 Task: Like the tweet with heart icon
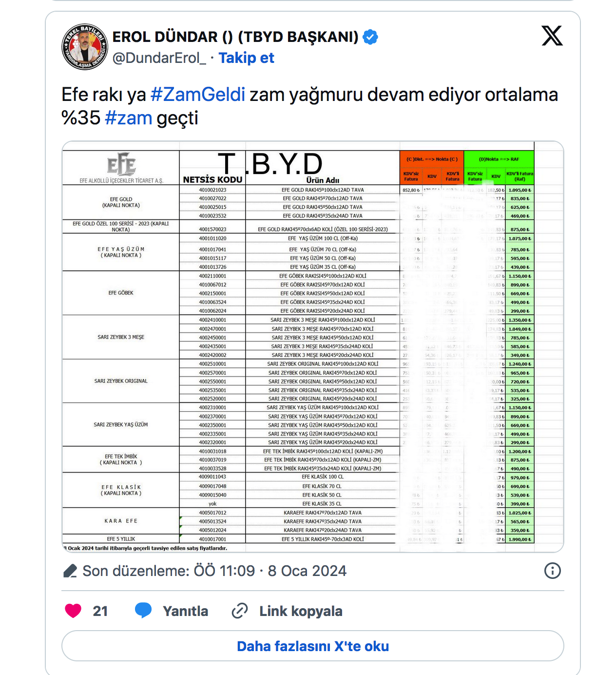[x=73, y=611]
